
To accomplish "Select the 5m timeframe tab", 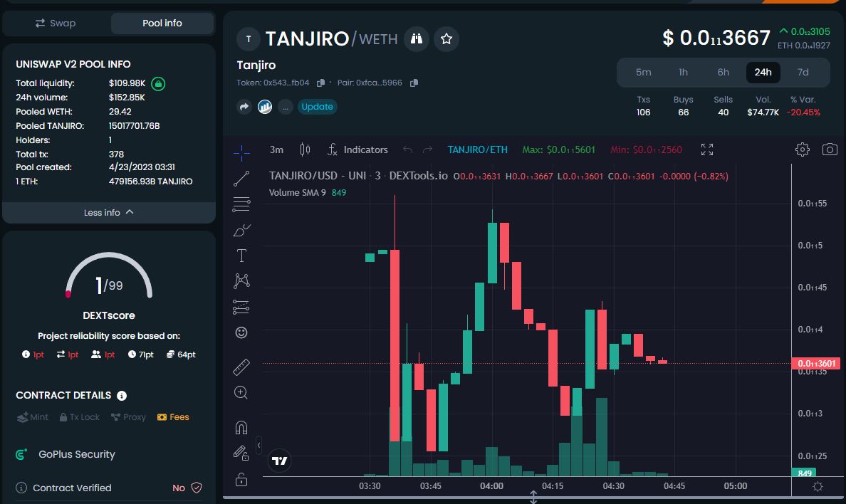I will coord(643,73).
